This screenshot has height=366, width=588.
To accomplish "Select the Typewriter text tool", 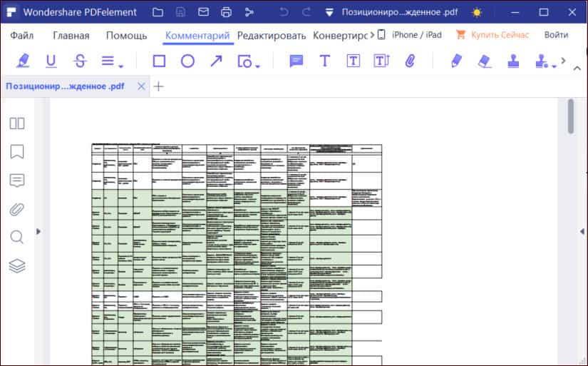I will point(325,61).
